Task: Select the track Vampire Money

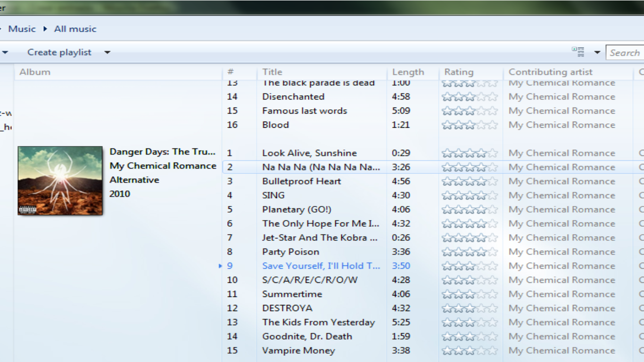Action: coord(298,351)
